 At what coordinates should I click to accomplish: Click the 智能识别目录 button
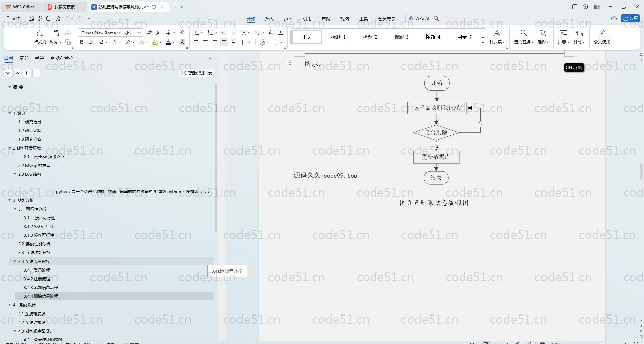point(197,73)
